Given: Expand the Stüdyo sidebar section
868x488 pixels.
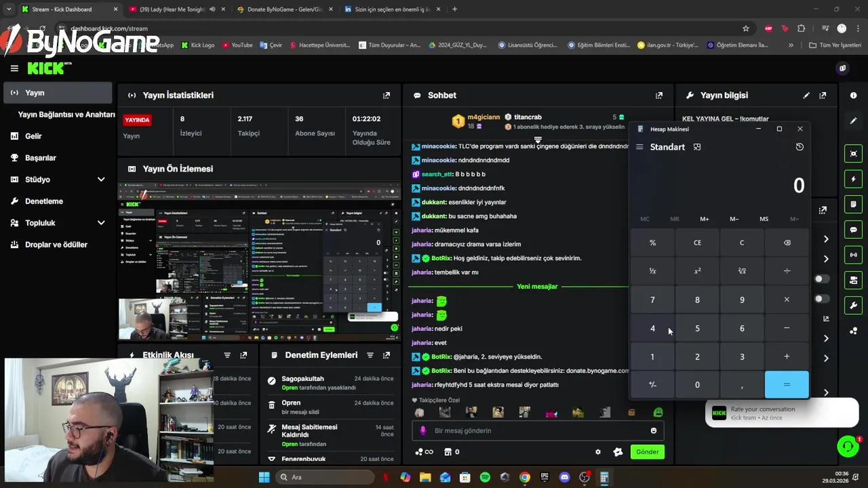Looking at the screenshot, I should 101,180.
